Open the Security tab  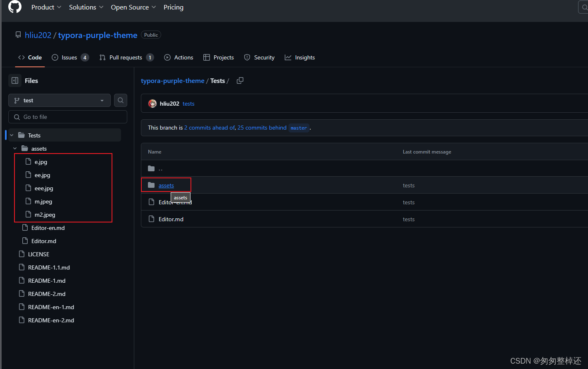[x=259, y=57]
